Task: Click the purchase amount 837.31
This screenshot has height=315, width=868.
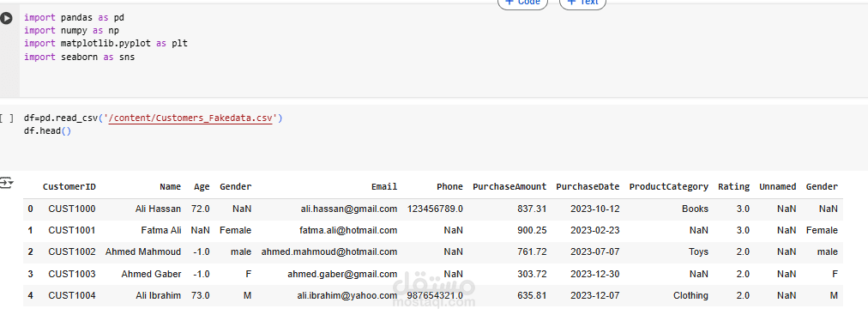Action: pos(532,209)
